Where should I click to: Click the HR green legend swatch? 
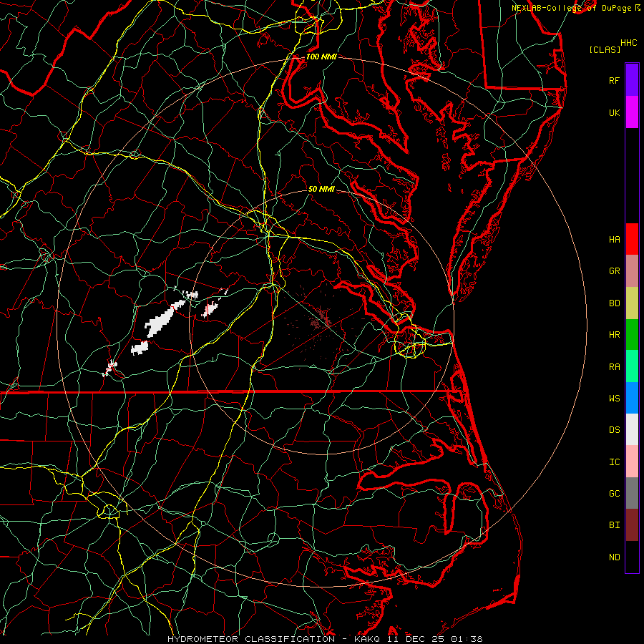pos(632,334)
